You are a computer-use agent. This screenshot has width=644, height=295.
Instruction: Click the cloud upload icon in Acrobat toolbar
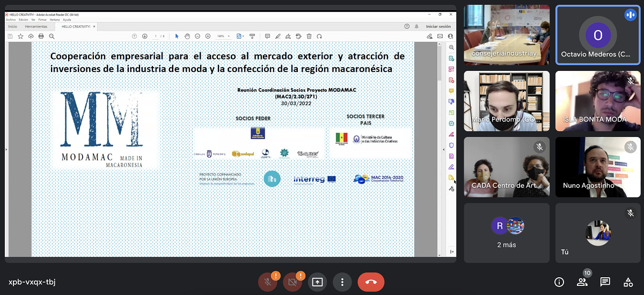click(31, 36)
